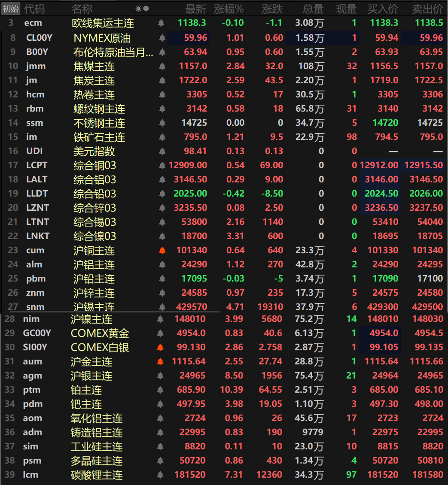Click the star/dot icon in header
Screen dimensions: 448x485
tap(142, 9)
